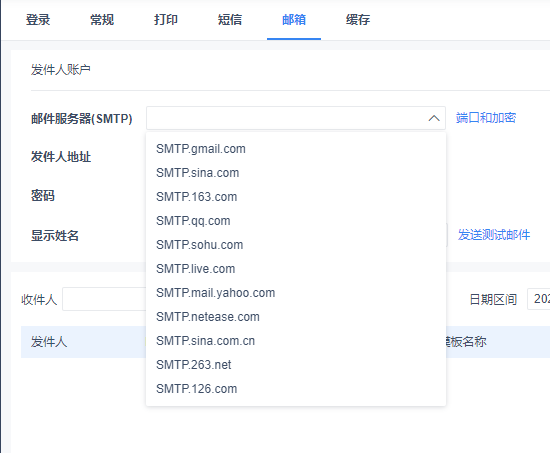Open the 端口和加密 link
The width and height of the screenshot is (550, 453).
pos(486,118)
